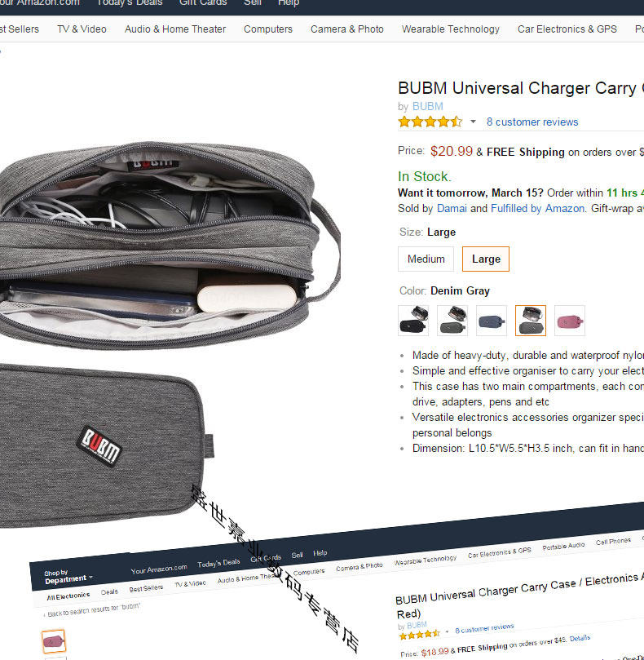
Task: Expand the star rating dropdown arrow
Action: click(x=474, y=122)
